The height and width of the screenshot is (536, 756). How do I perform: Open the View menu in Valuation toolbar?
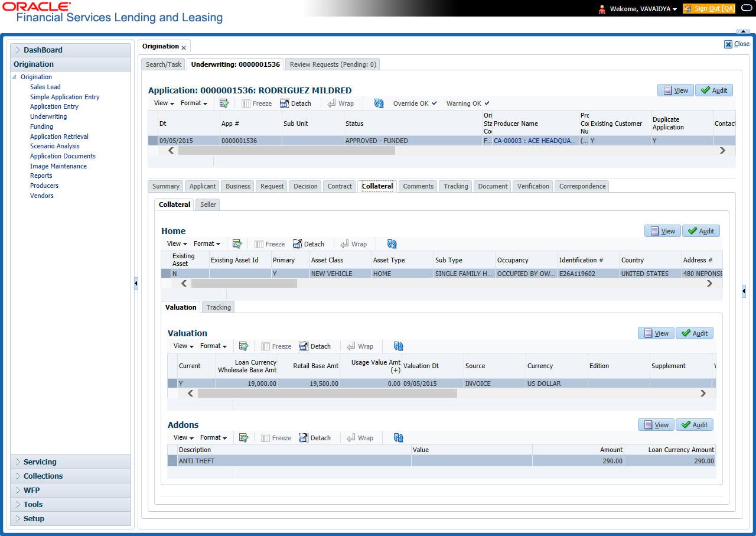(x=183, y=346)
